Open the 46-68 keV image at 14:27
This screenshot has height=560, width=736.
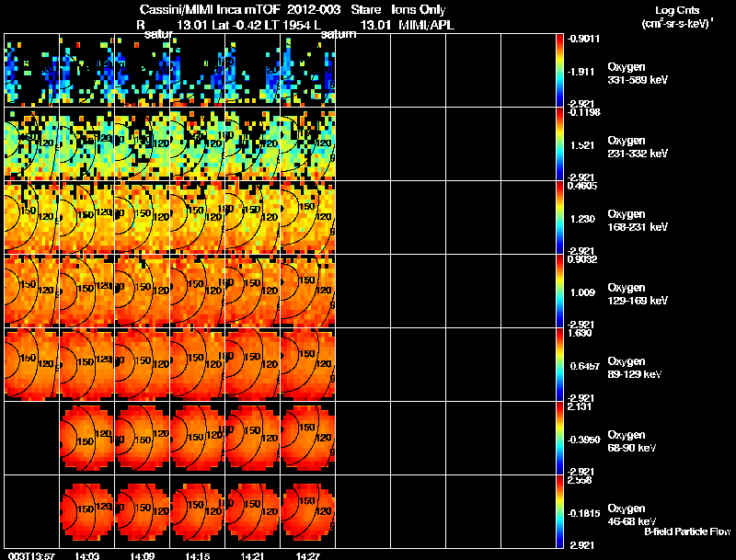[308, 511]
